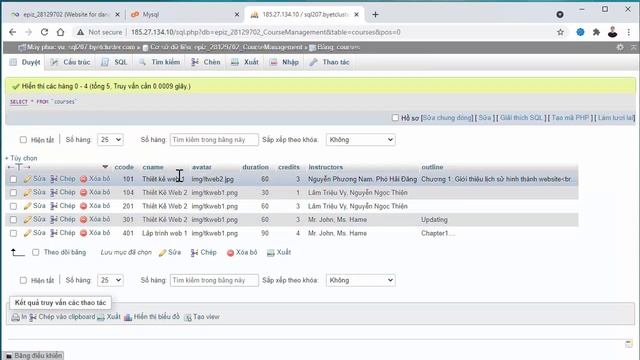The width and height of the screenshot is (640, 360).
Task: Click the Sửa chung dòng link
Action: click(447, 118)
